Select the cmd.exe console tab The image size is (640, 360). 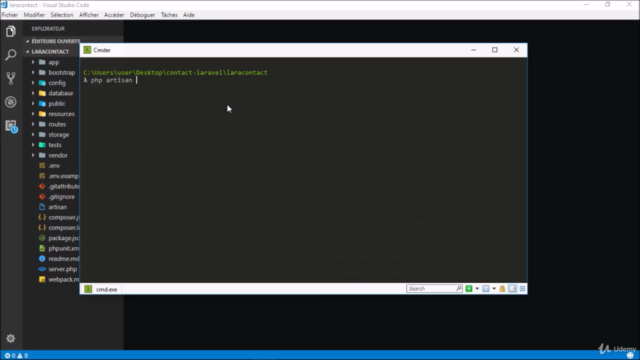(101, 289)
